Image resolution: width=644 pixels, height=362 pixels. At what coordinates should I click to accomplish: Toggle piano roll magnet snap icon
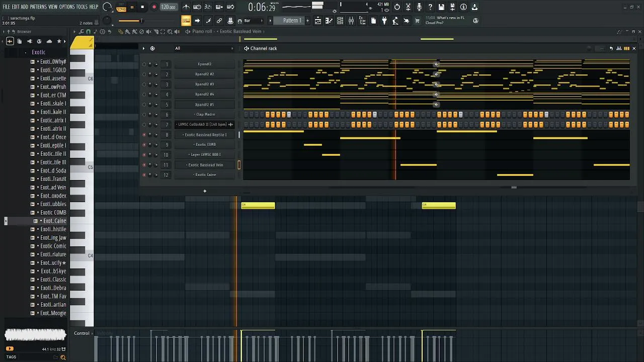(89, 32)
